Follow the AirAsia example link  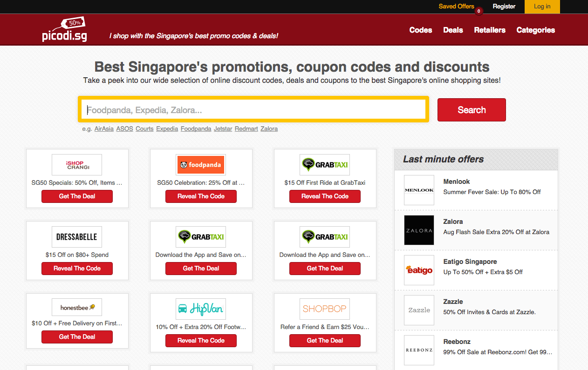[x=104, y=129]
